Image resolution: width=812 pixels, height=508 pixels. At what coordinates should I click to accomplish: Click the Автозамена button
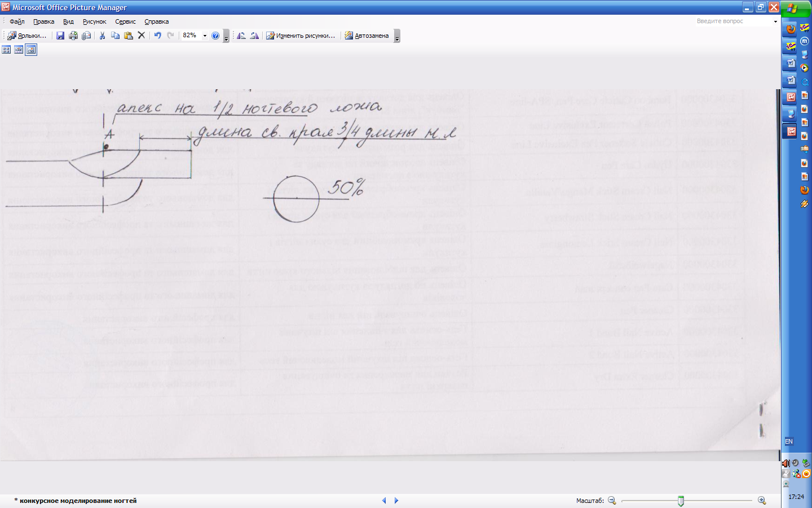tap(367, 36)
